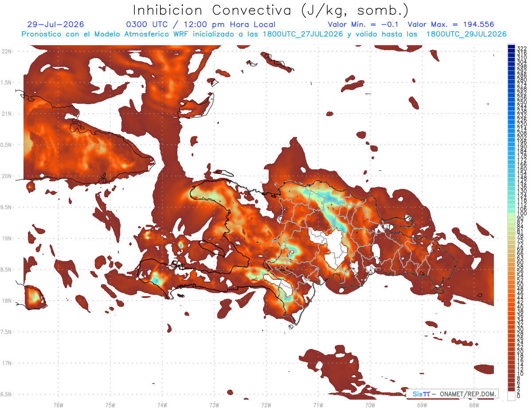Click the "73W" longitude label
This screenshot has width=532, height=411.
(214, 405)
